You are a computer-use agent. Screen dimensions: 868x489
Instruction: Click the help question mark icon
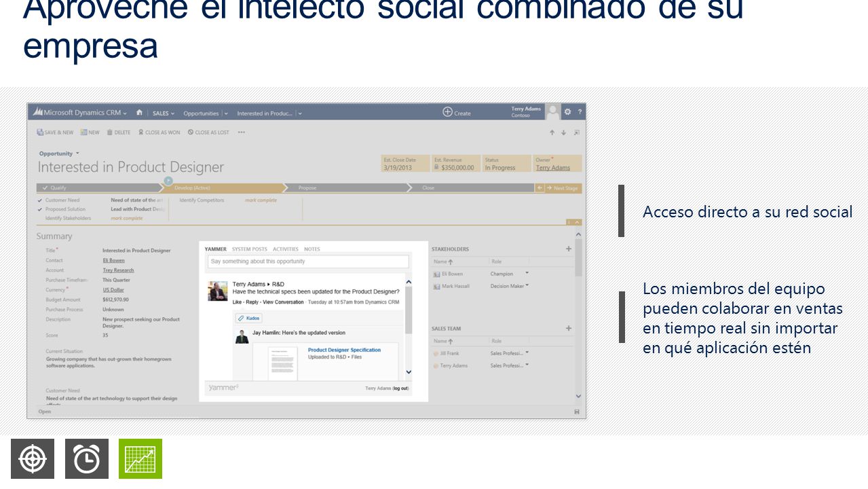[579, 113]
